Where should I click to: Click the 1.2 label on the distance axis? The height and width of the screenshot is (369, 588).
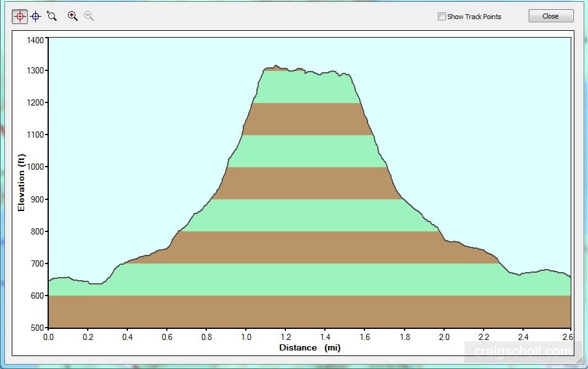286,338
